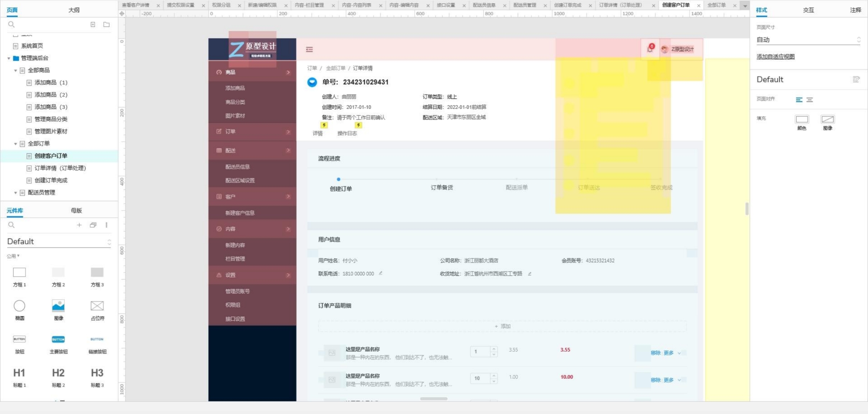Select the 方框 3 box widget

click(x=97, y=277)
